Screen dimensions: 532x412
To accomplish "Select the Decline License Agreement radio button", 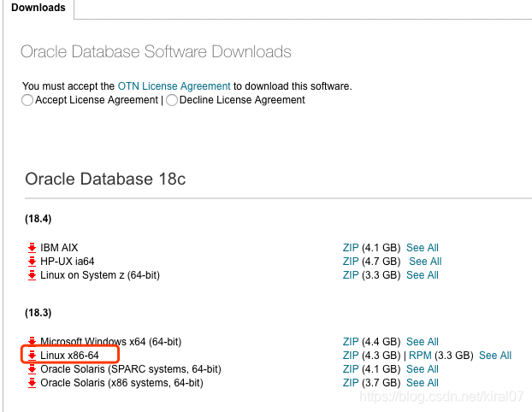I will tap(172, 100).
